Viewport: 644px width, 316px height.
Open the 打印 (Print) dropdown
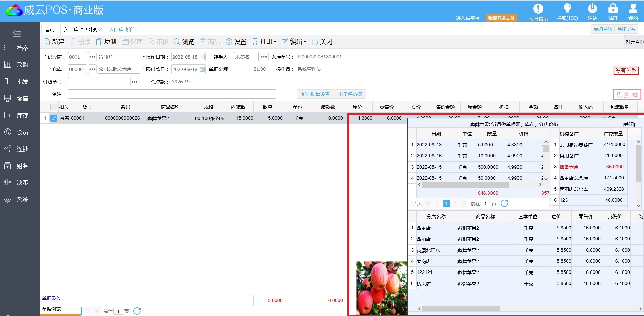(264, 42)
